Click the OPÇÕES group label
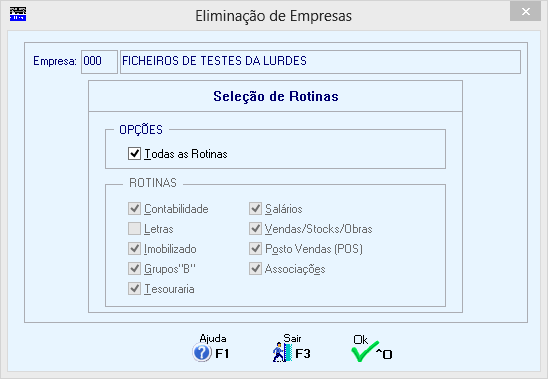Screen dimensions: 548x379 [141, 130]
